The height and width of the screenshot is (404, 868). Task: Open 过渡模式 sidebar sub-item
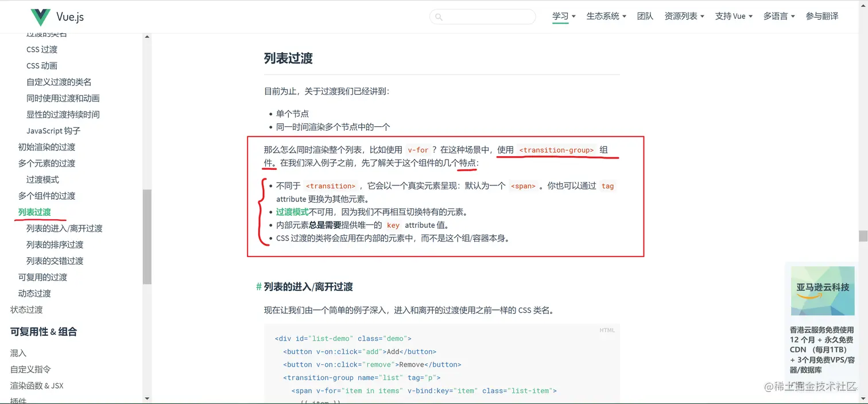pos(42,180)
